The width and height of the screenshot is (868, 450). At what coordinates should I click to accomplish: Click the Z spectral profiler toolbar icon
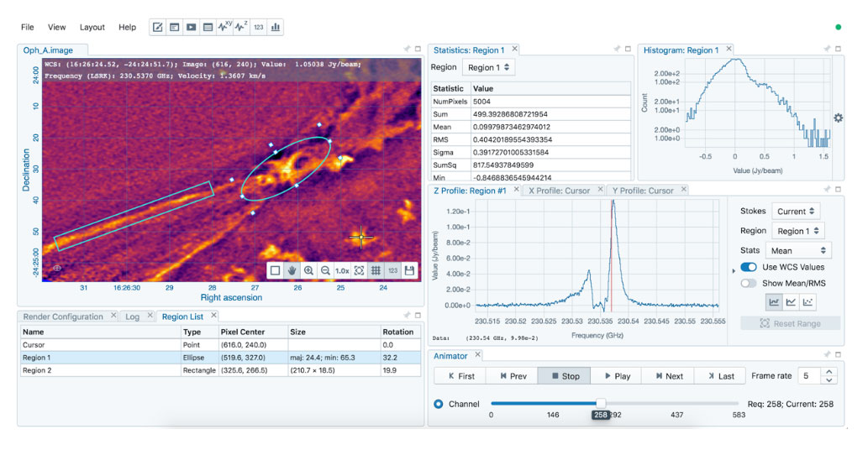click(x=242, y=28)
